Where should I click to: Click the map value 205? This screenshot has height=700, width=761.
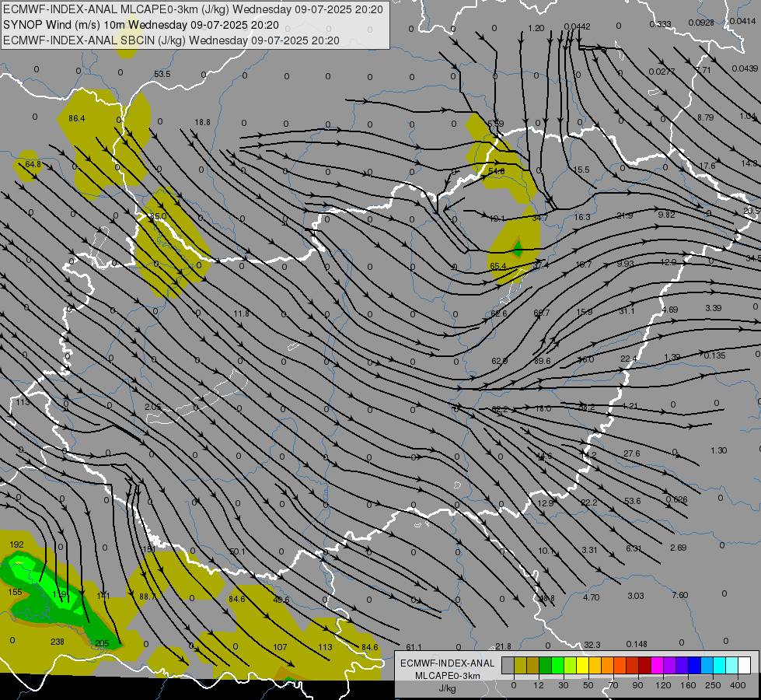pos(102,643)
